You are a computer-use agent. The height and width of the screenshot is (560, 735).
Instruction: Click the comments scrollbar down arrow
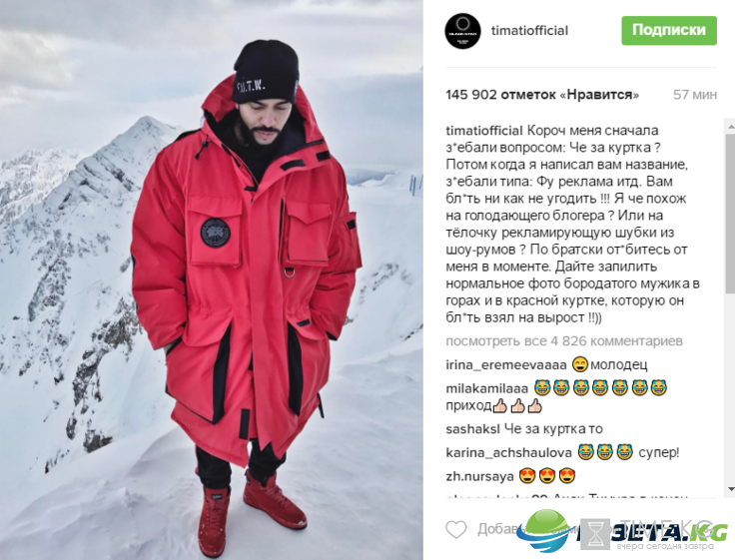click(x=730, y=490)
